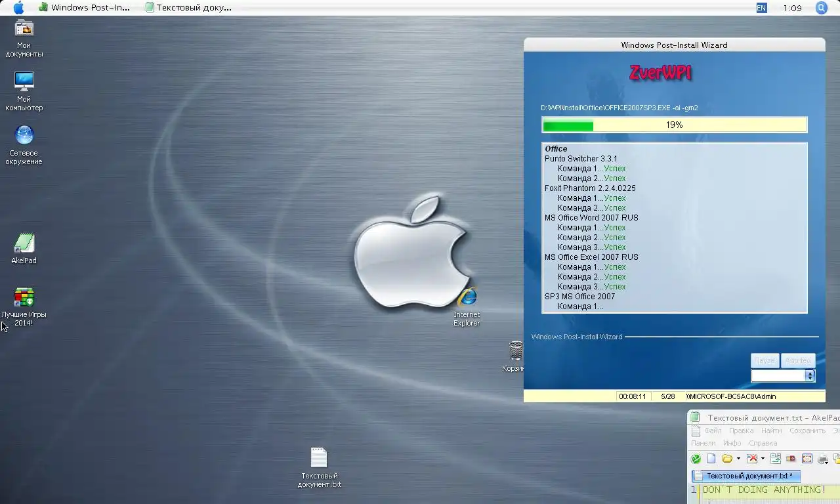Select the Лучшие Игры 2014! desktop icon

24,307
